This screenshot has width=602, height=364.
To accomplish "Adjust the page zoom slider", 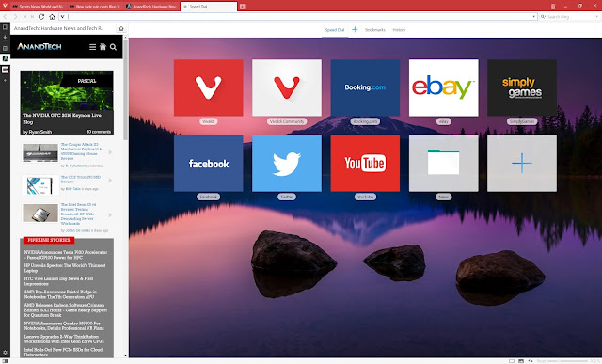I will coord(568,361).
